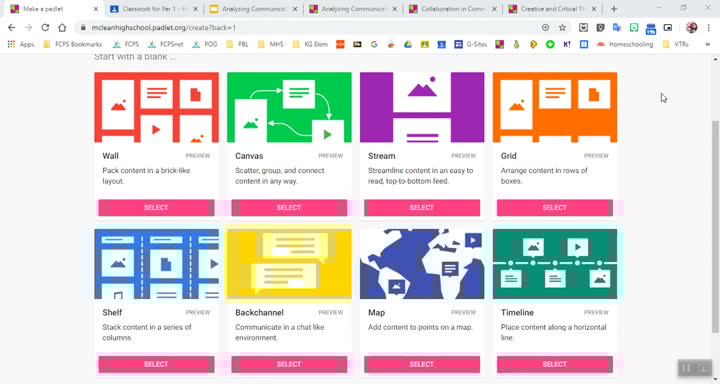The height and width of the screenshot is (384, 720).
Task: Preview the Stream layout
Action: pos(463,156)
